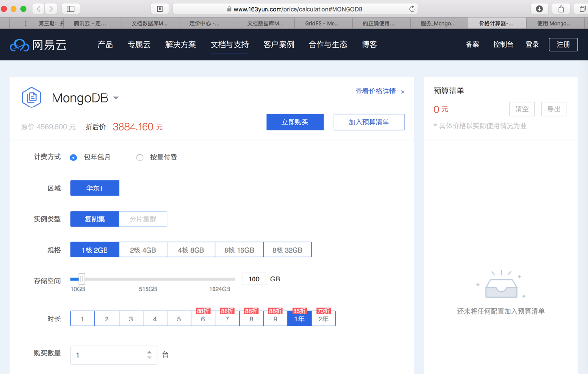Select 包年包月 billing radio button
588x374 pixels.
73,158
